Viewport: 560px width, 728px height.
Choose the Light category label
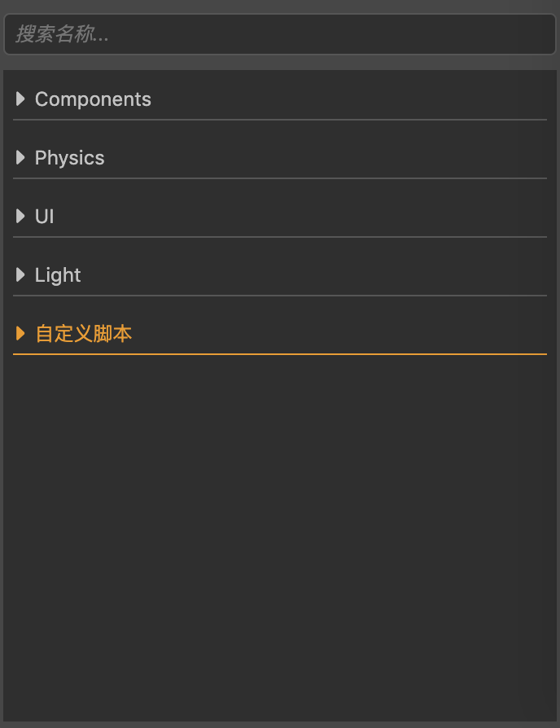58,275
